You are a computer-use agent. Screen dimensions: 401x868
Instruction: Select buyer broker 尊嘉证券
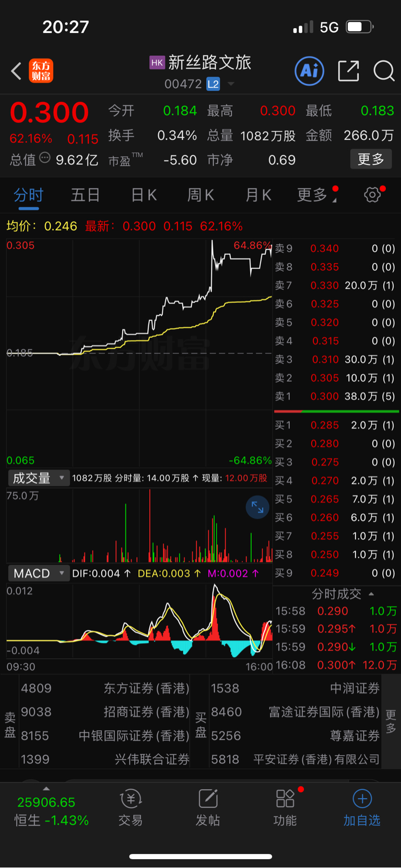tap(295, 736)
